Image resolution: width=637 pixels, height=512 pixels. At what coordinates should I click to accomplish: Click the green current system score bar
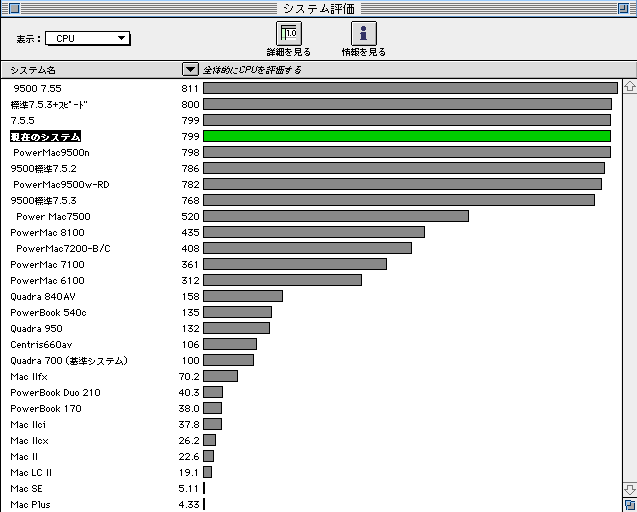pyautogui.click(x=407, y=136)
